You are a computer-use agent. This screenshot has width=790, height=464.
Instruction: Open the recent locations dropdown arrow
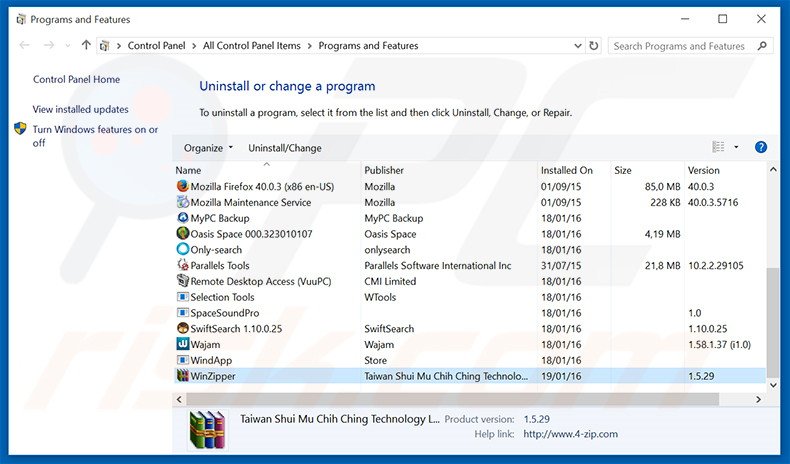tap(68, 45)
